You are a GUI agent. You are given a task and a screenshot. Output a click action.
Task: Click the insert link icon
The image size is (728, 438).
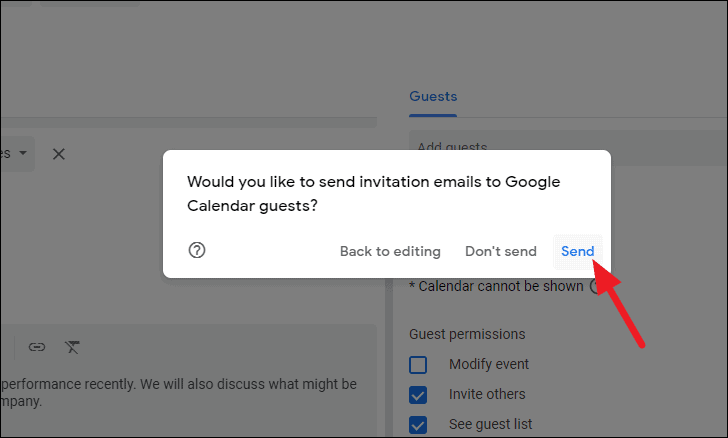[x=37, y=347]
